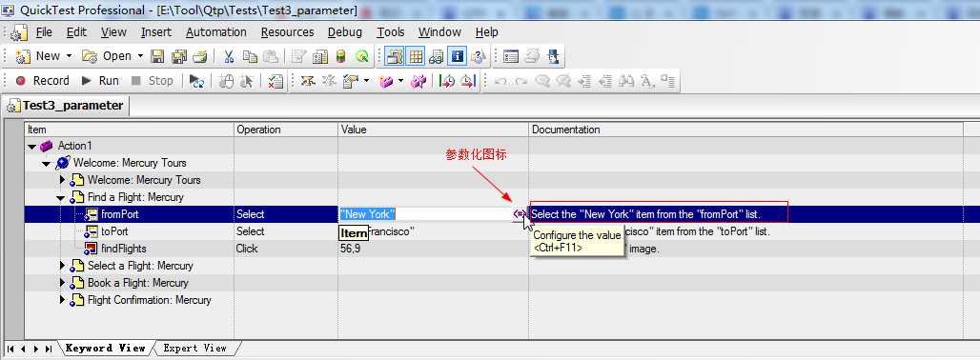
Task: Click the Stop button
Action: [152, 81]
